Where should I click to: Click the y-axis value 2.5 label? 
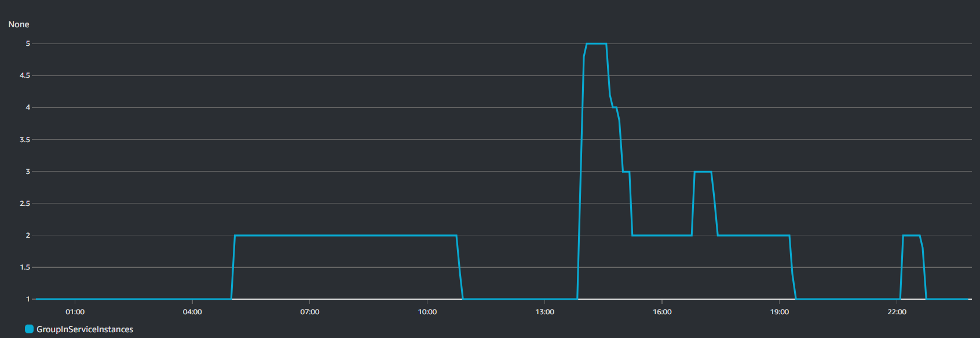click(x=25, y=203)
